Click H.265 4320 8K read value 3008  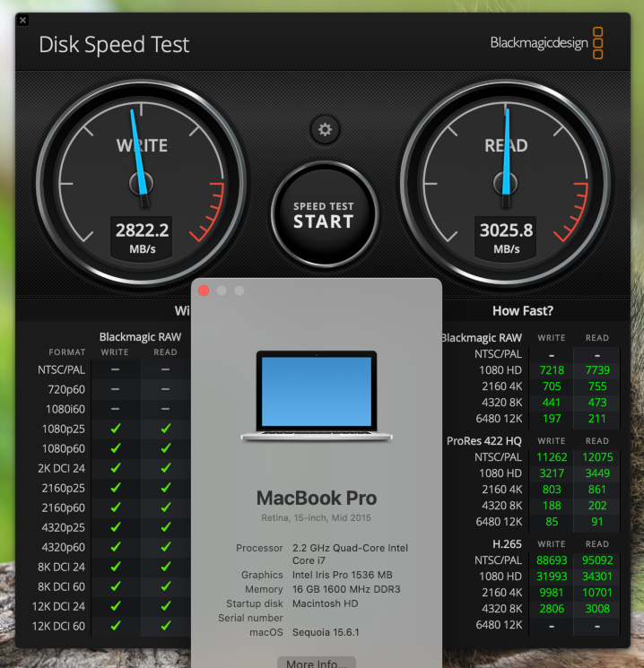[597, 609]
